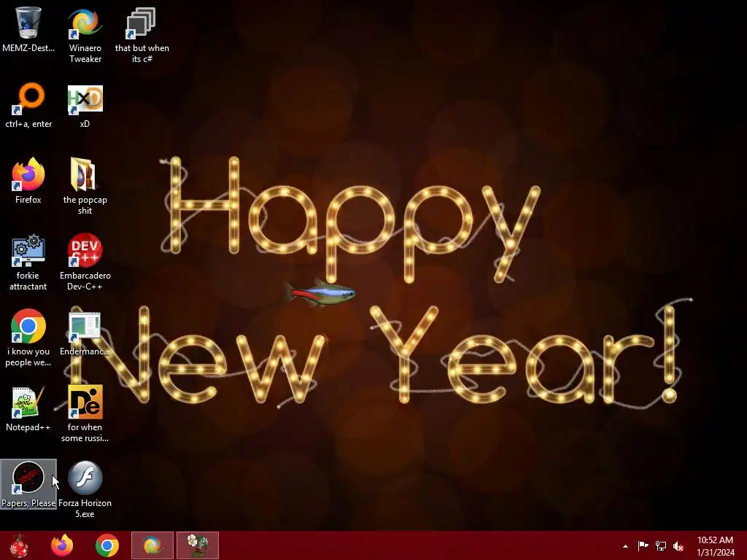Select the 'that but when its c#' shortcut
Screen dimensions: 747x560
pyautogui.click(x=142, y=34)
